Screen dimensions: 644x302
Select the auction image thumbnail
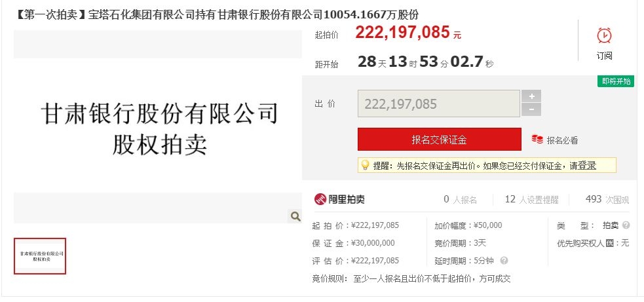pyautogui.click(x=40, y=256)
